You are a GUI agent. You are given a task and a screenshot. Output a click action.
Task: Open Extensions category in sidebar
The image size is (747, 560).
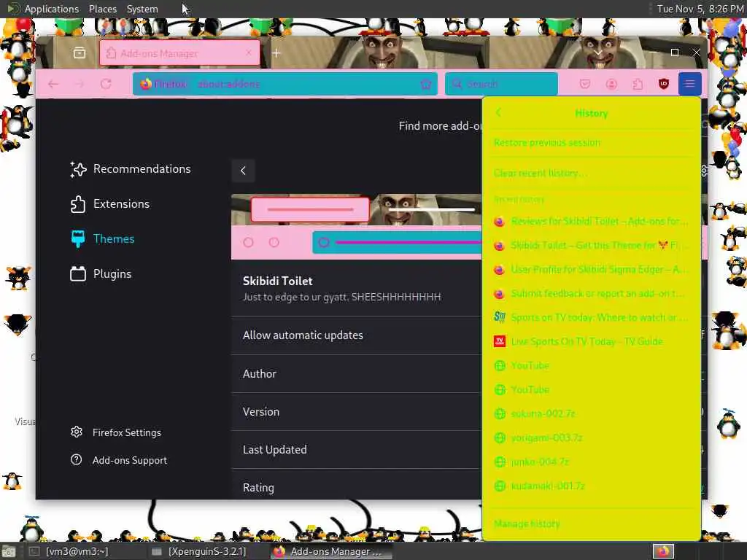pyautogui.click(x=110, y=204)
